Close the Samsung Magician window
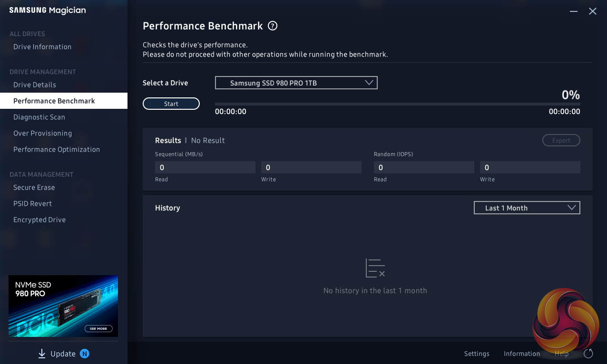 coord(592,11)
